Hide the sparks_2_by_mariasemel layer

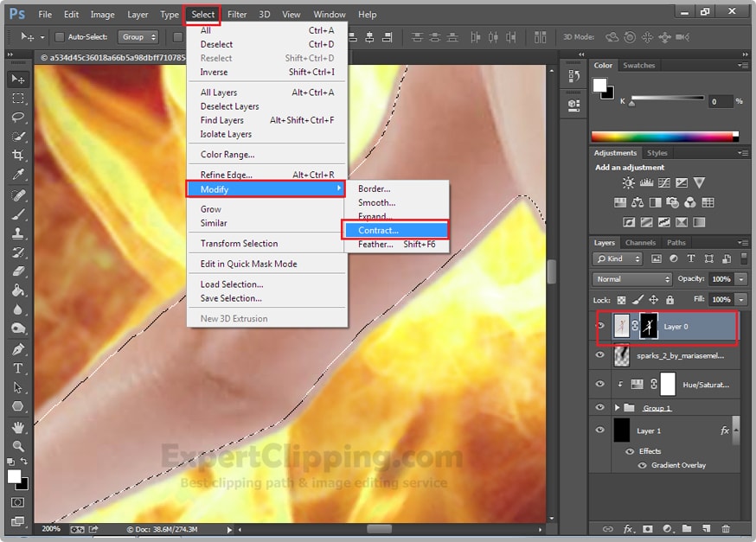click(x=599, y=355)
